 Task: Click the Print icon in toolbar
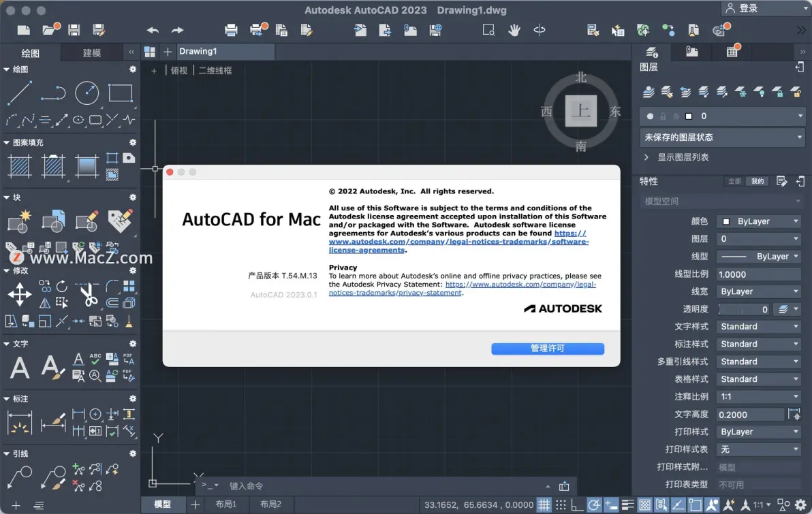pos(231,30)
